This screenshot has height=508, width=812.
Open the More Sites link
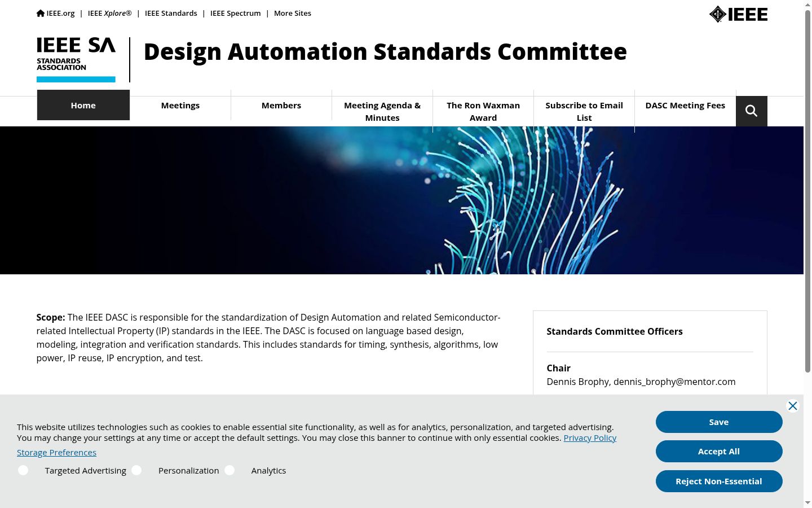tap(293, 13)
